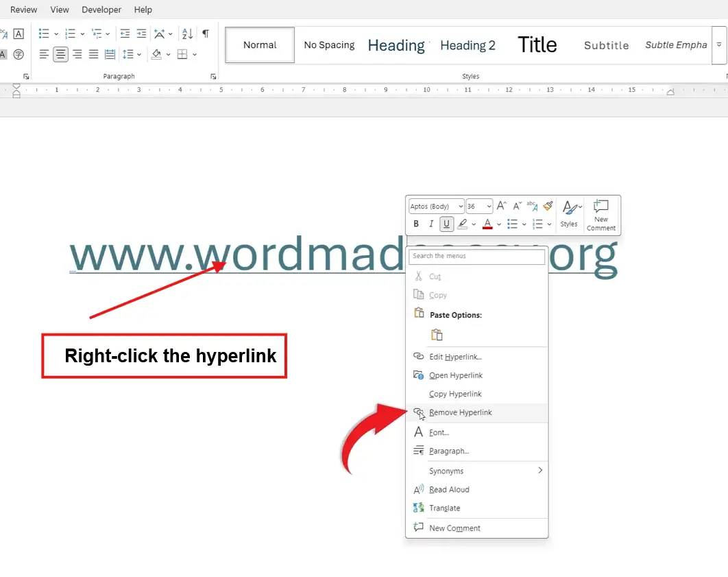Expand the Synonyms submenu
Viewport: 728px width, 577px height.
(477, 471)
